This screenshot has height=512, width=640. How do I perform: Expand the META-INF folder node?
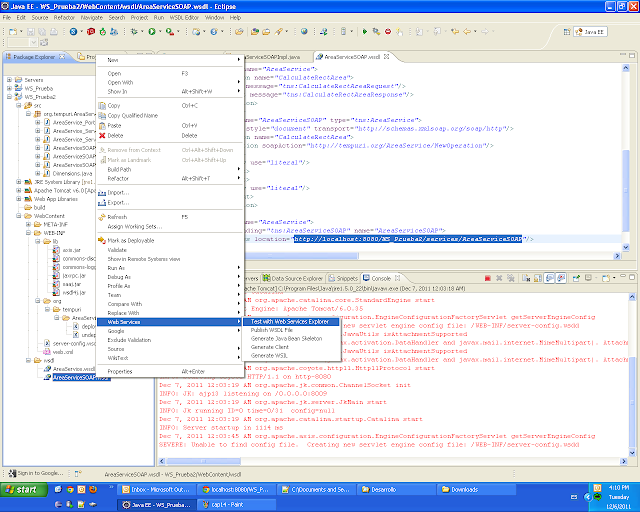[29, 224]
